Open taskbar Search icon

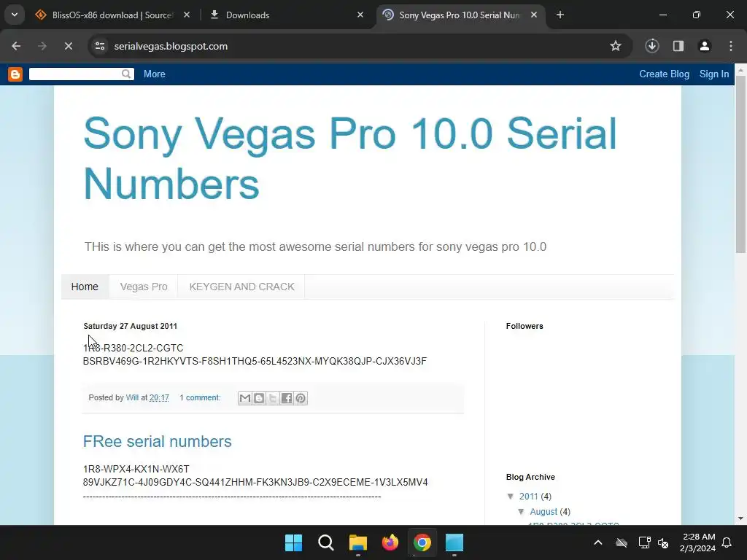pos(326,542)
